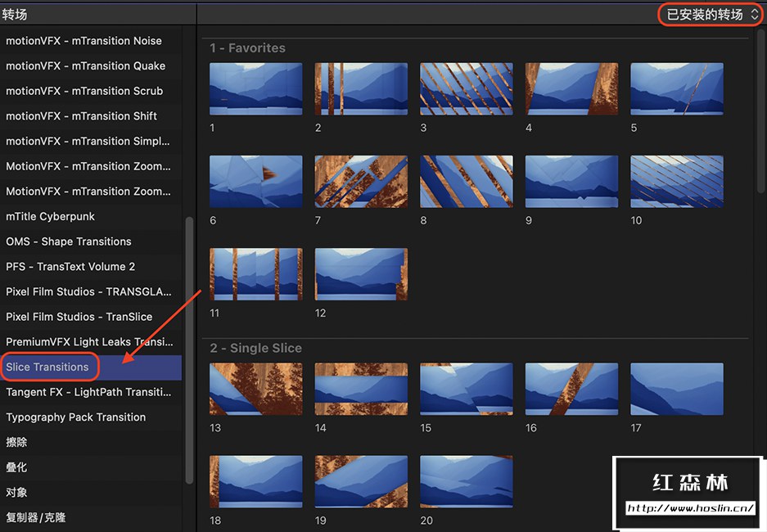Open the hoslin.cn watermark link
The image size is (767, 532).
point(690,508)
